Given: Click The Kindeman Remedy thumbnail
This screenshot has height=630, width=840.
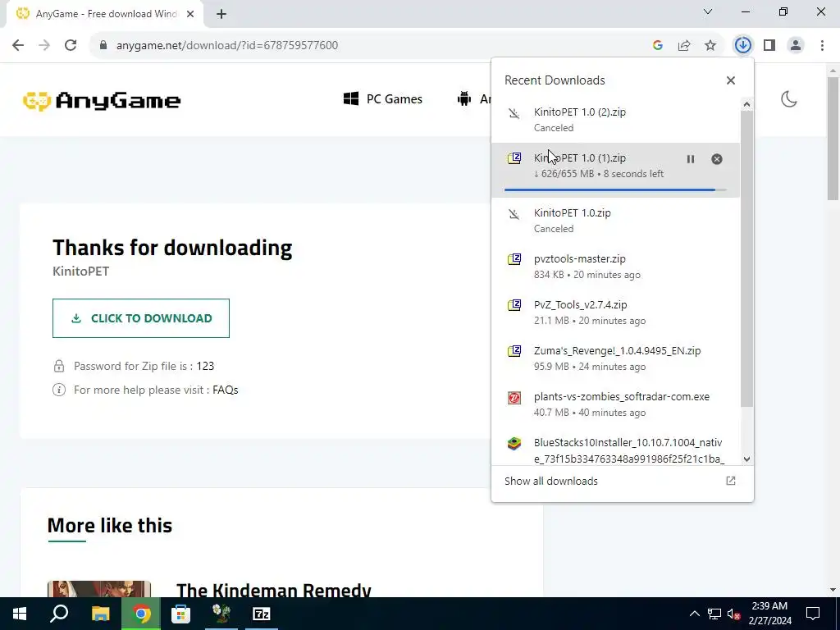Looking at the screenshot, I should coord(99,589).
